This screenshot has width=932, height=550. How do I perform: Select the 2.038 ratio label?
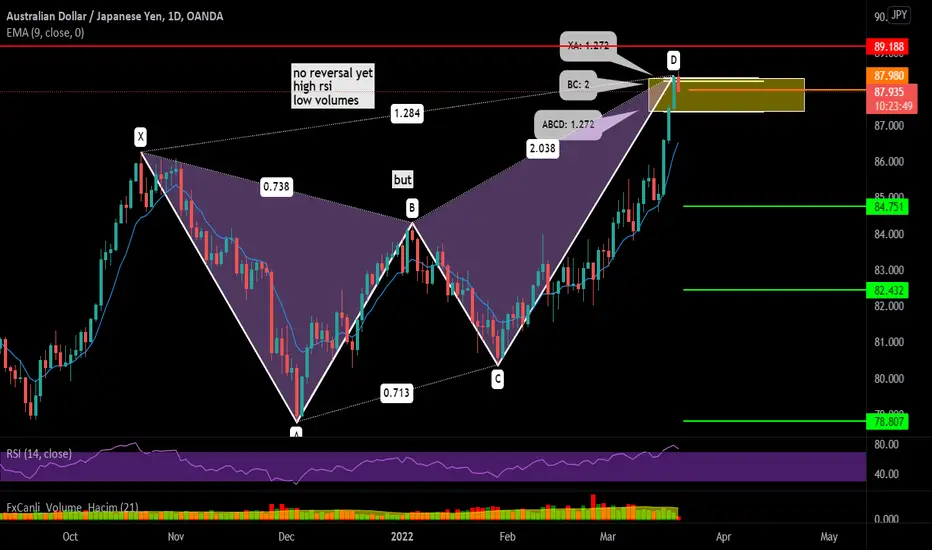[x=543, y=148]
